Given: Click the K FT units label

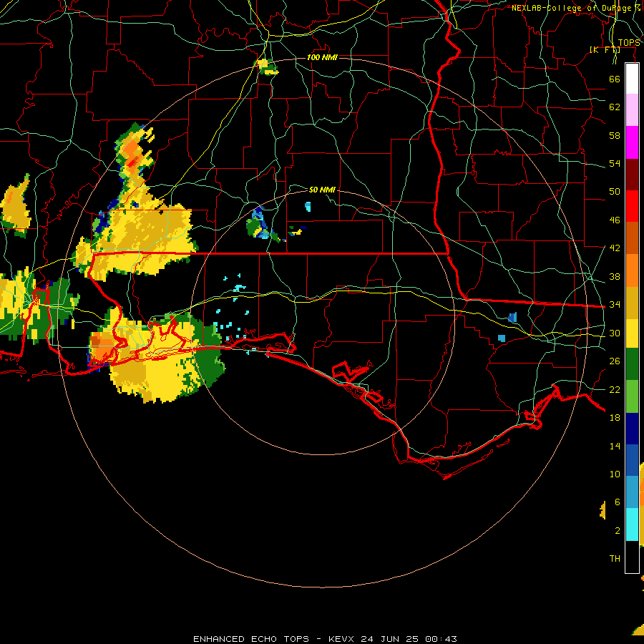Looking at the screenshot, I should point(605,50).
